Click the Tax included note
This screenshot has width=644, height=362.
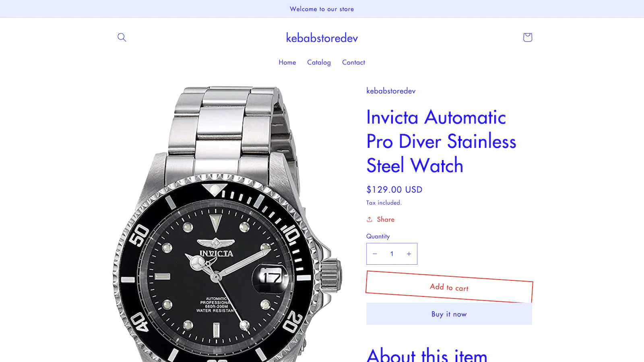point(384,203)
